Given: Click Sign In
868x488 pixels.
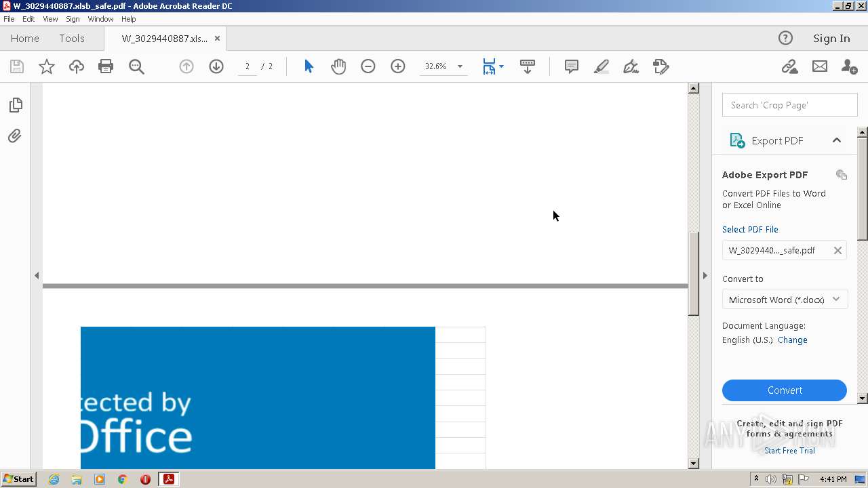Looking at the screenshot, I should pos(831,38).
